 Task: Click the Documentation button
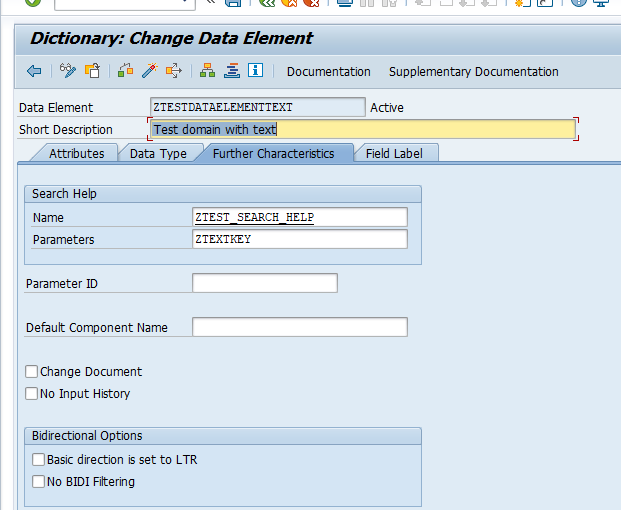329,72
